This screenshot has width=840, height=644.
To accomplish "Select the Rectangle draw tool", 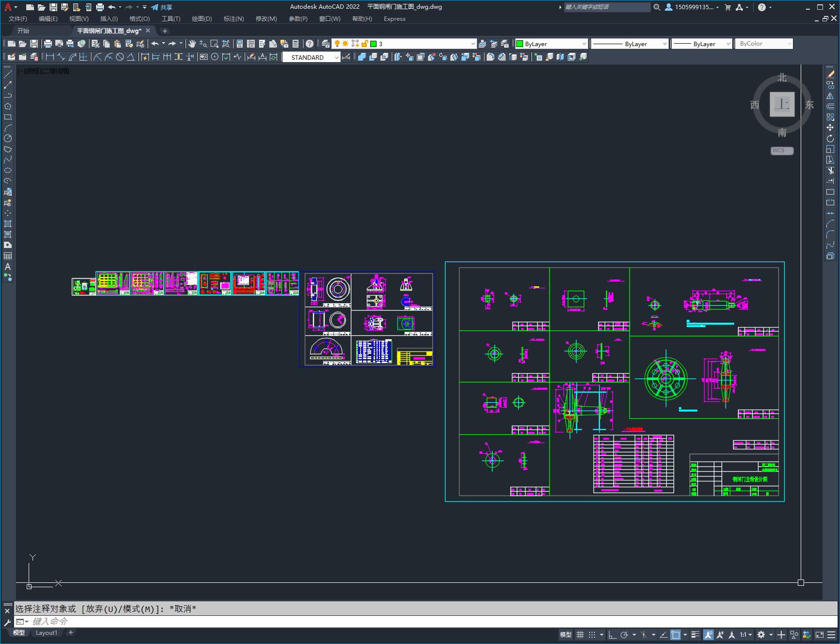I will (x=8, y=117).
